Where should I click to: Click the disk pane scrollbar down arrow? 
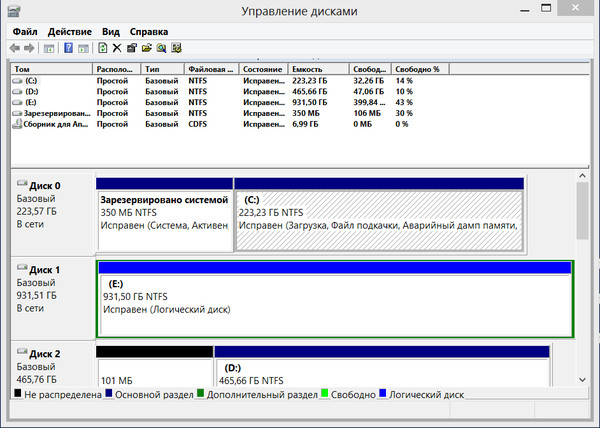(583, 378)
